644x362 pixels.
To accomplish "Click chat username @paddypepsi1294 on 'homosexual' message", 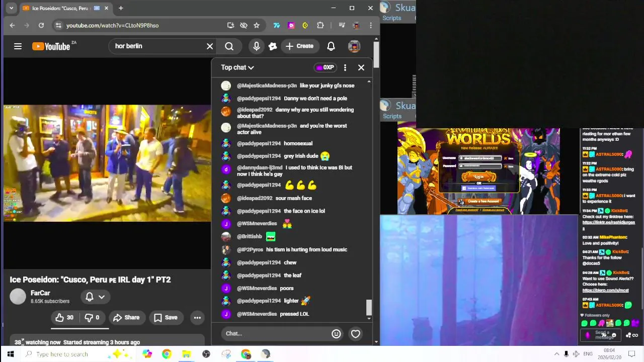I will (x=259, y=143).
